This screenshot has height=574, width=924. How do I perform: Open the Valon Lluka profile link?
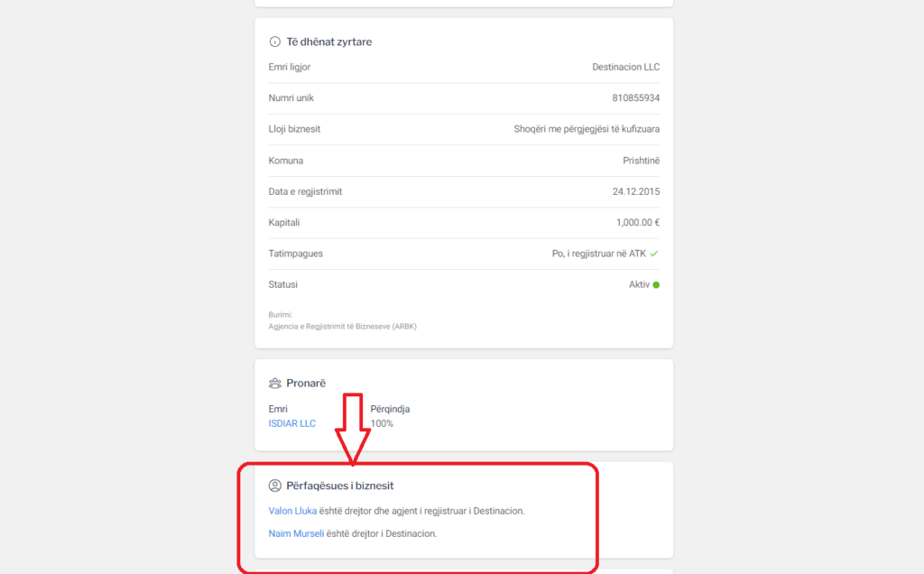coord(292,511)
